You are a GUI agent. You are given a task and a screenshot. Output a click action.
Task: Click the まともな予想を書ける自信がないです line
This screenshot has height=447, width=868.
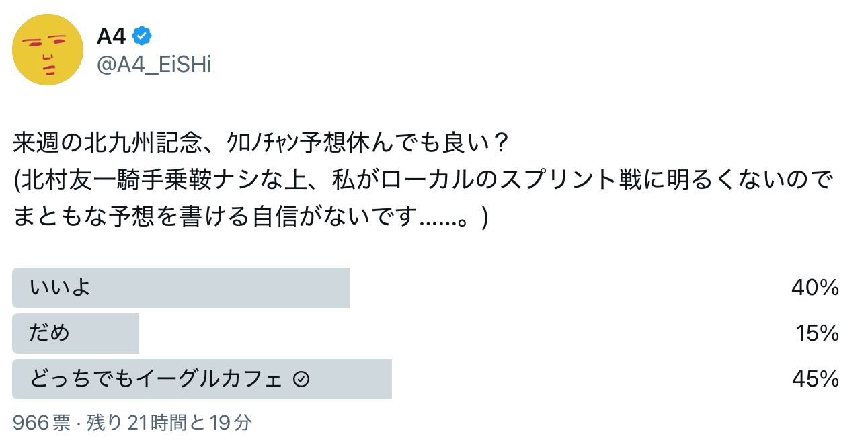[x=215, y=217]
